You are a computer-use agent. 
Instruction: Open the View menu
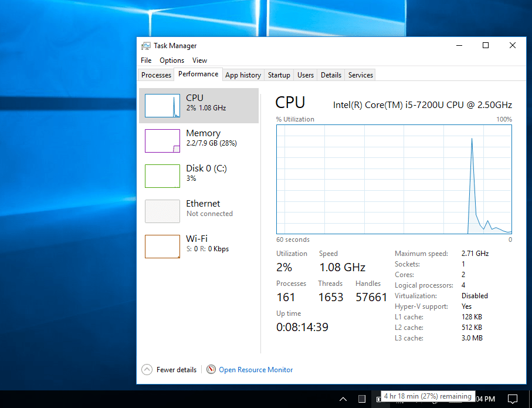[199, 60]
